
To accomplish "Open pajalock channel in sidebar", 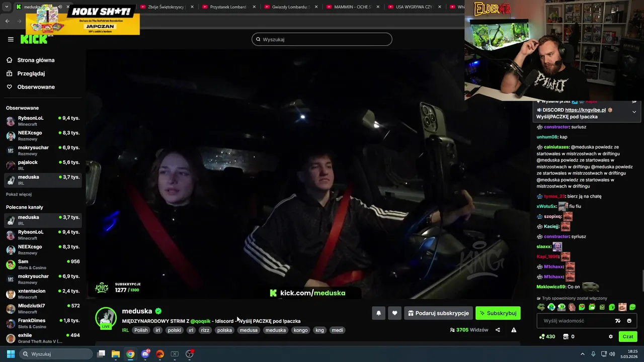I will [x=43, y=165].
